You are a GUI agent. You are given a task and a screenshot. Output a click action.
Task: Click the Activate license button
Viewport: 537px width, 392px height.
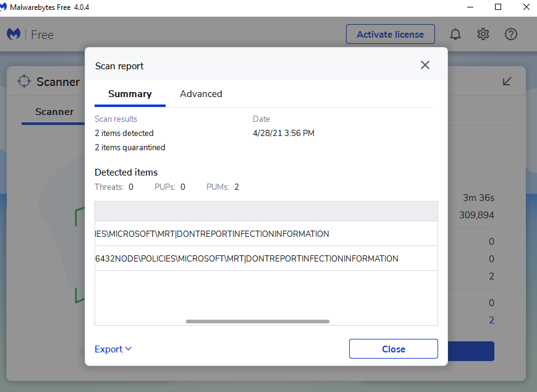391,34
